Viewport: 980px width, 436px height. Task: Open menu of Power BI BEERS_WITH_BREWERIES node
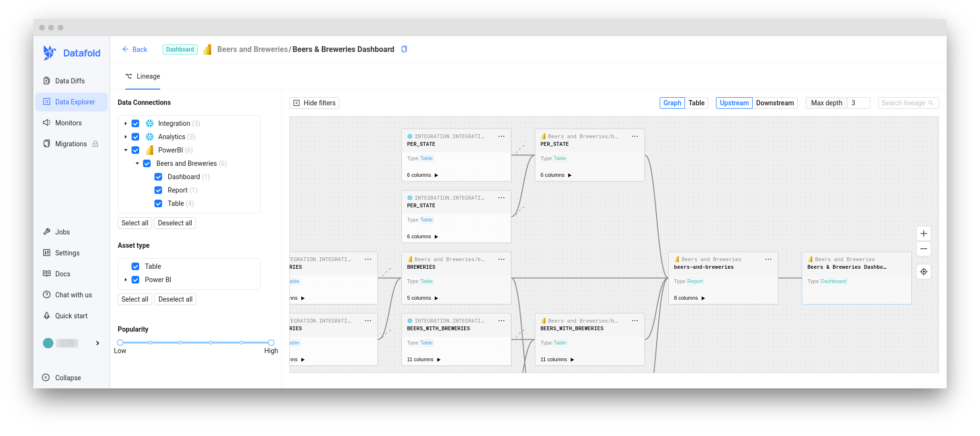pos(635,321)
